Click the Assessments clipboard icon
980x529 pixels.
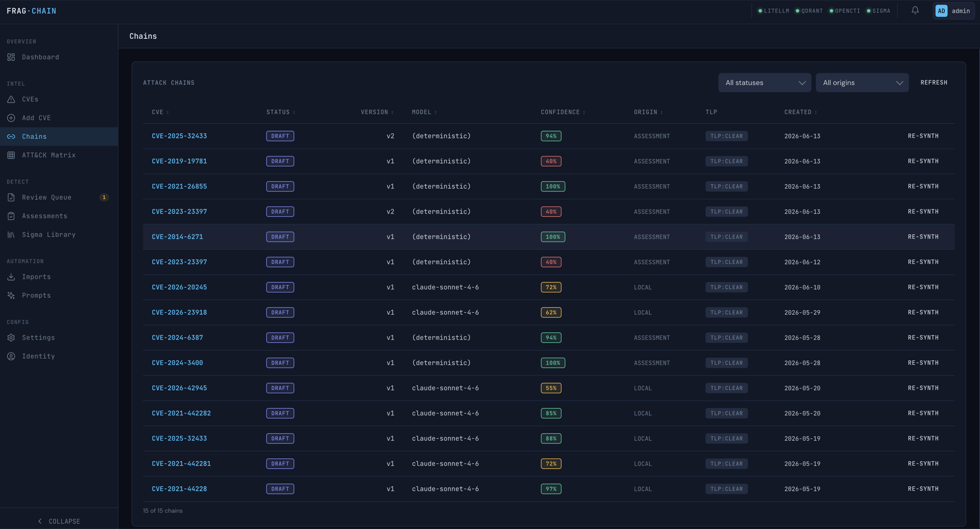pyautogui.click(x=11, y=216)
